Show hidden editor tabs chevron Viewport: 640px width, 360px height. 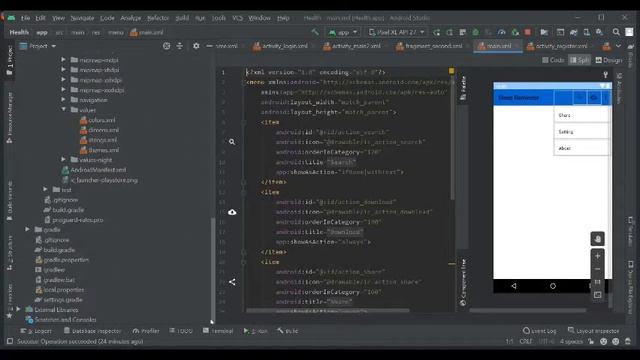coord(618,46)
